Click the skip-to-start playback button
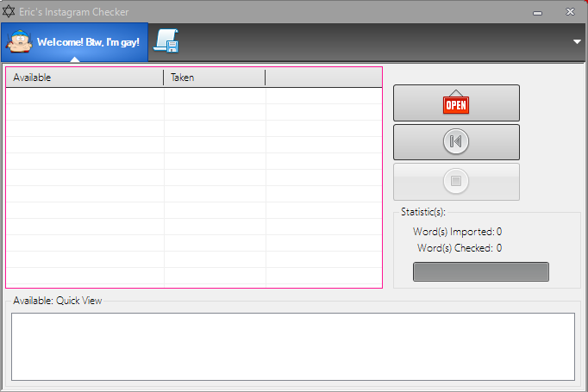The image size is (588, 392). 456,142
